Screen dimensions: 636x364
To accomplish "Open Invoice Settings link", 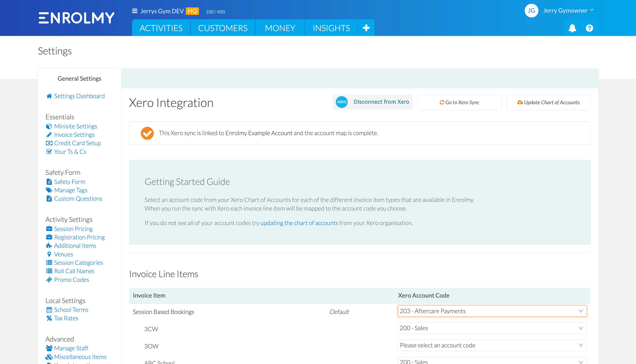I will coord(74,135).
